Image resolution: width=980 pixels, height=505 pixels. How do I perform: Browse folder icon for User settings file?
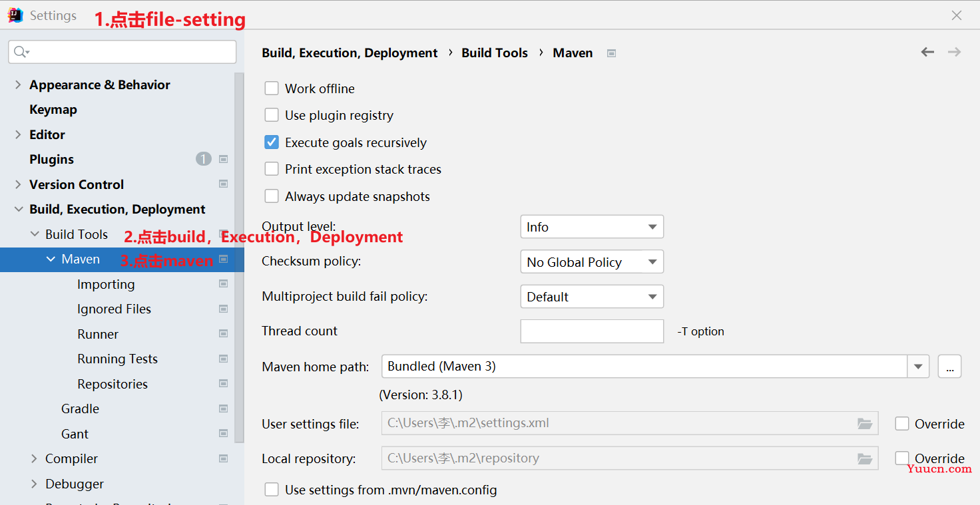tap(864, 423)
